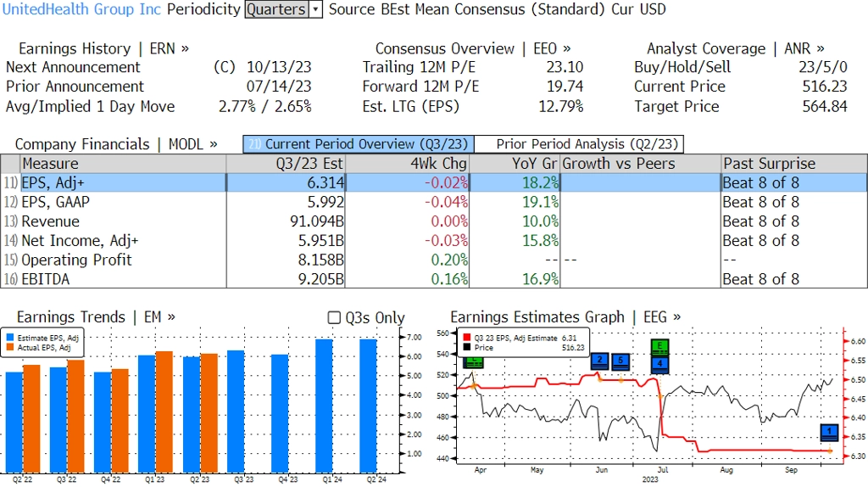The image size is (868, 487).
Task: Select the Revenue measure row
Action: point(434,221)
